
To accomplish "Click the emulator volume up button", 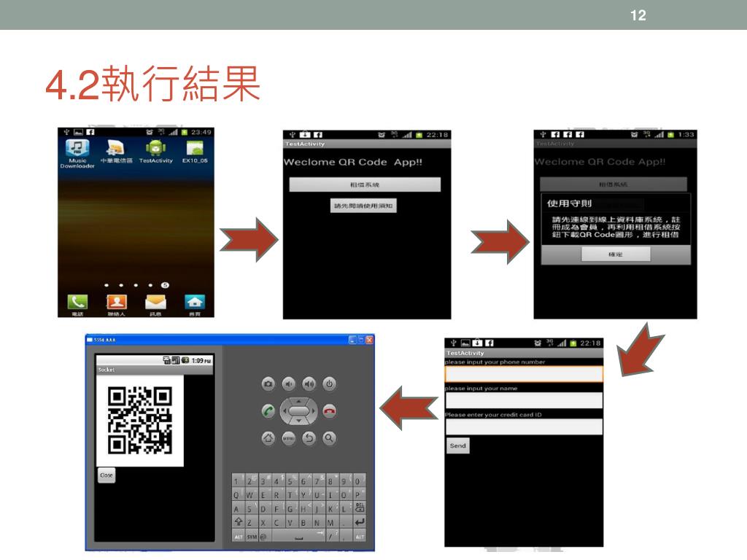I will click(x=309, y=384).
